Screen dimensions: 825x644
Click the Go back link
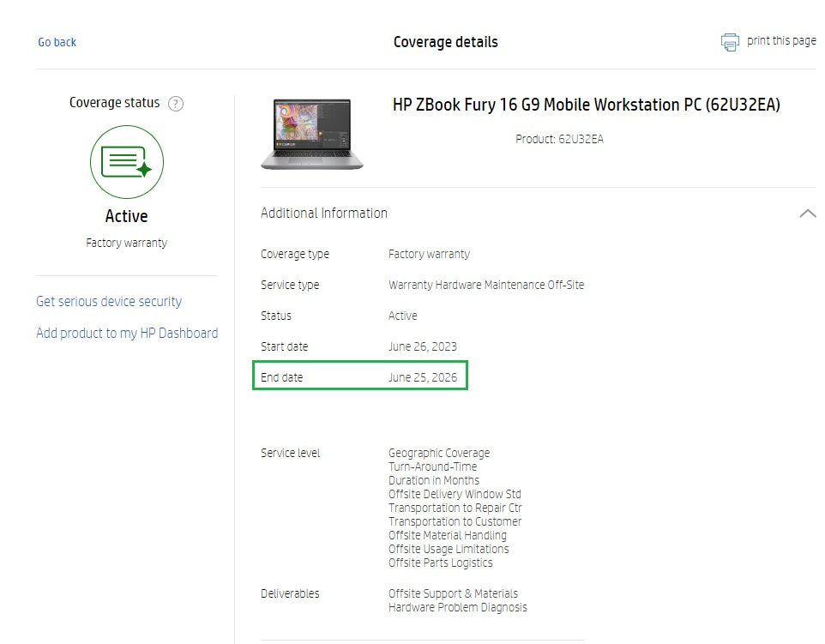click(x=57, y=41)
